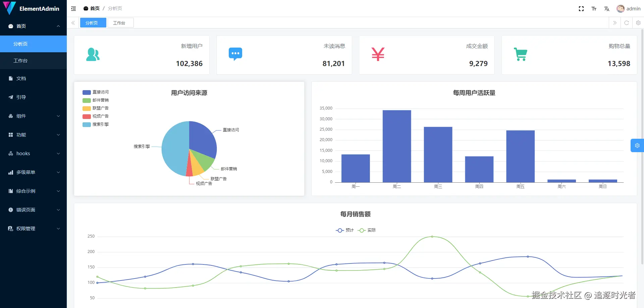The width and height of the screenshot is (644, 308).
Task: Toggle 搜索引擎 legend in pie chart
Action: (96, 124)
